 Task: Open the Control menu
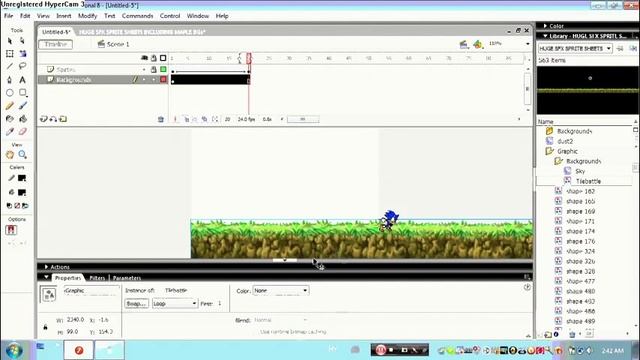(170, 16)
